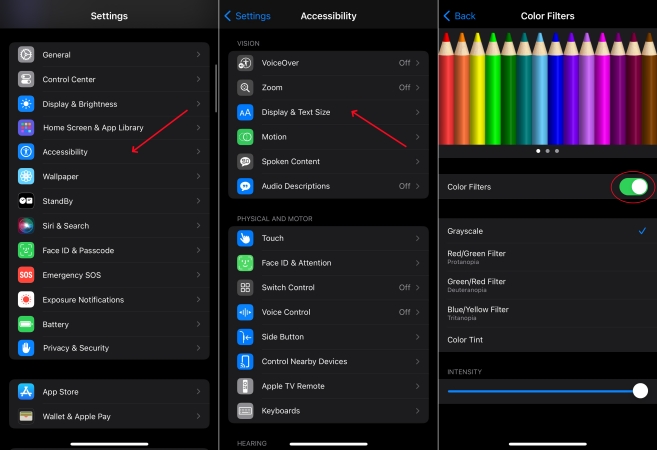This screenshot has width=657, height=450.
Task: Tap the Touch hand icon
Action: (245, 238)
